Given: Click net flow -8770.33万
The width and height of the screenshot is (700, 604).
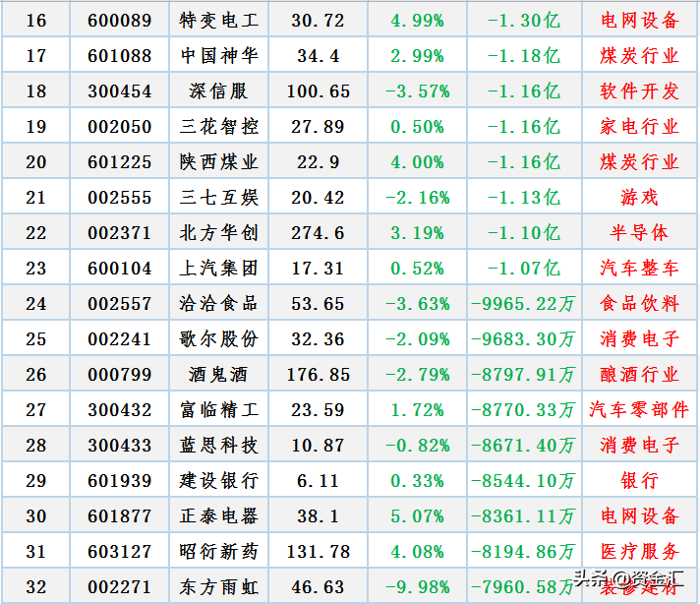Looking at the screenshot, I should point(524,410).
